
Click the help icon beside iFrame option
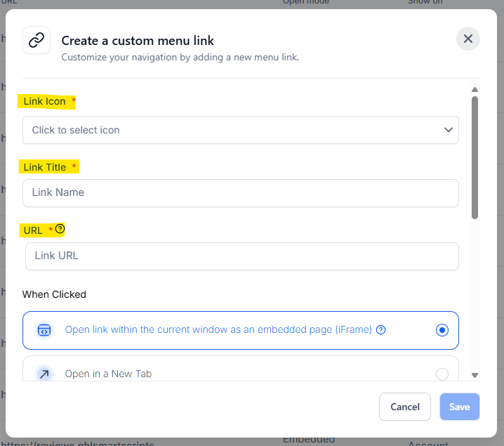[x=381, y=330]
